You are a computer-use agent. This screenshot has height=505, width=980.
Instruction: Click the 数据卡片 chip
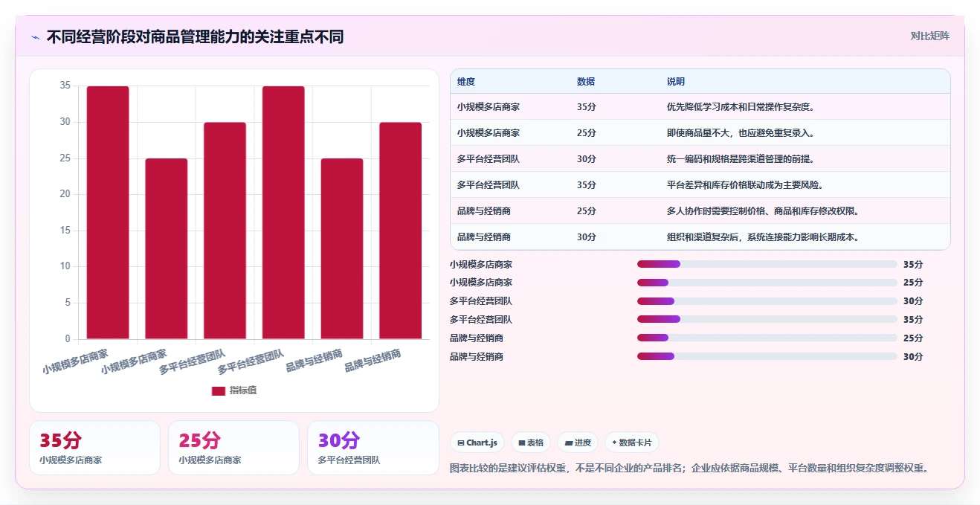[631, 443]
